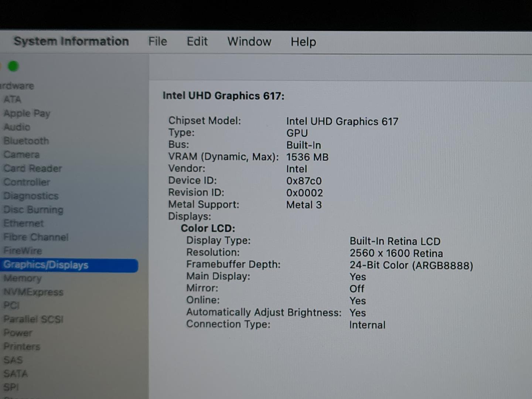Select Apple Pay in the sidebar
The image size is (532, 399).
point(27,113)
